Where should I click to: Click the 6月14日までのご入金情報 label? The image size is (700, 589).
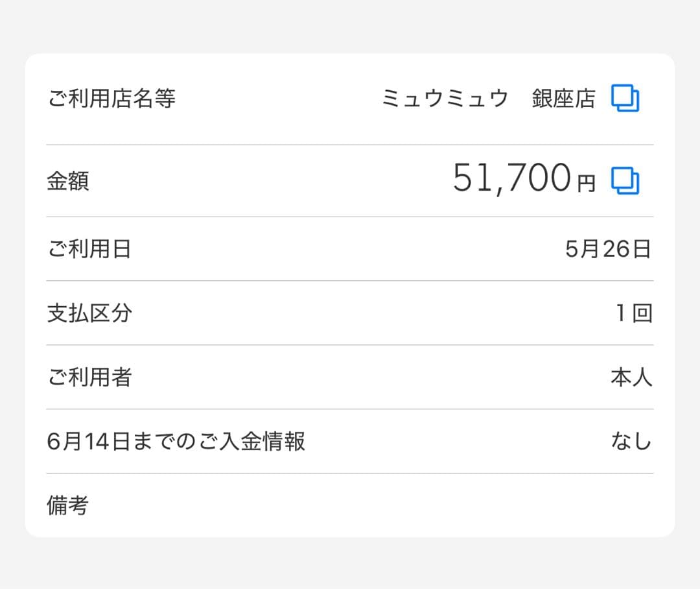tap(176, 442)
